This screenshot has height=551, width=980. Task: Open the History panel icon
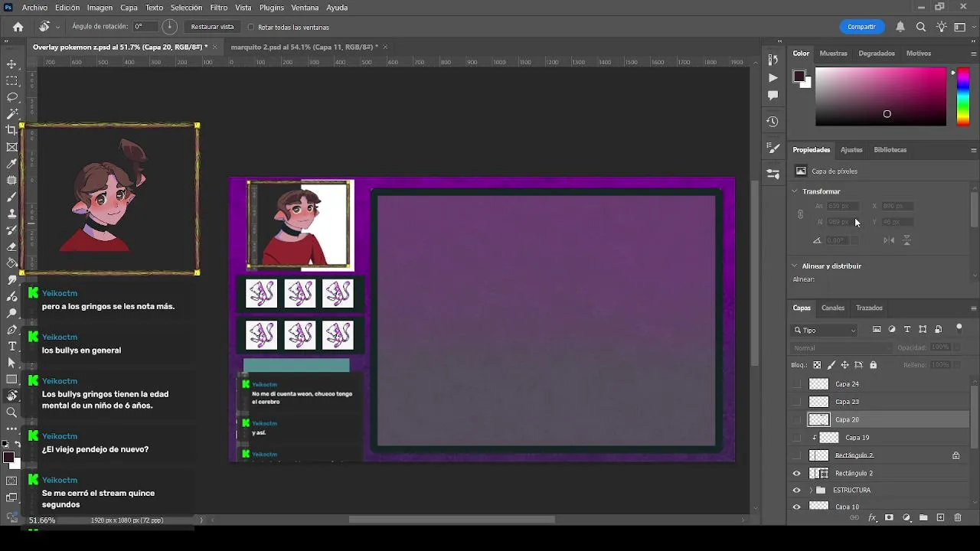pos(773,122)
